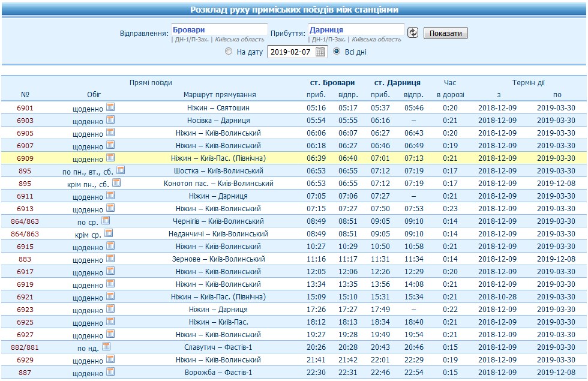
Task: Click start date 2018-10-28 for train 6921
Action: (x=497, y=297)
